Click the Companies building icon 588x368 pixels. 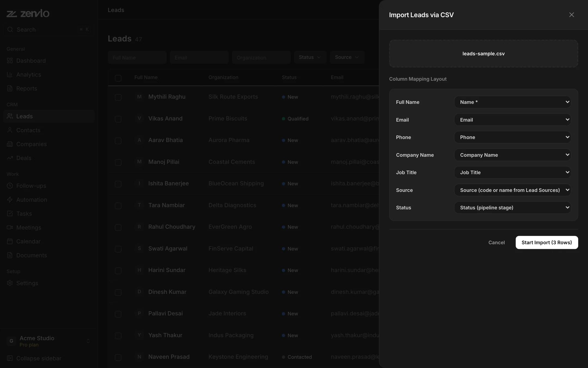point(10,144)
